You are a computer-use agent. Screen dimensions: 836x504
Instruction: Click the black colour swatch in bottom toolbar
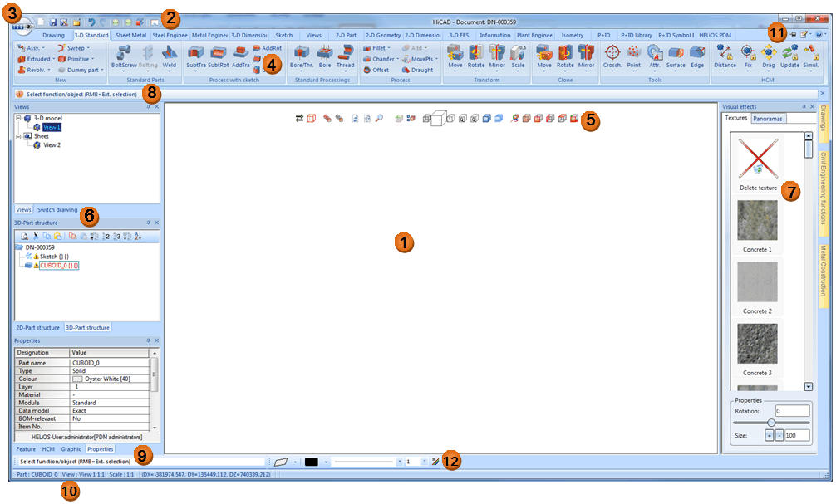(x=312, y=462)
